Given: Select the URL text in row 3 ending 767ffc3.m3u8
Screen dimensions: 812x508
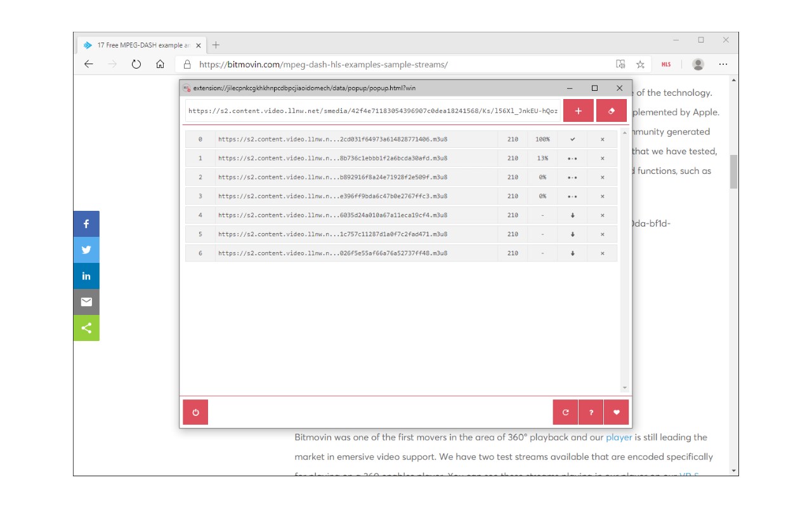Looking at the screenshot, I should point(332,196).
